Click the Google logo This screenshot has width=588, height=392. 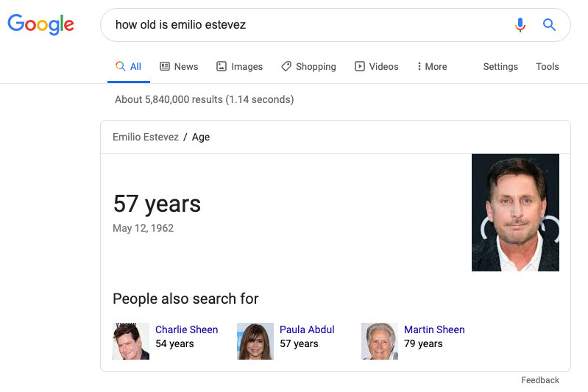(x=41, y=24)
